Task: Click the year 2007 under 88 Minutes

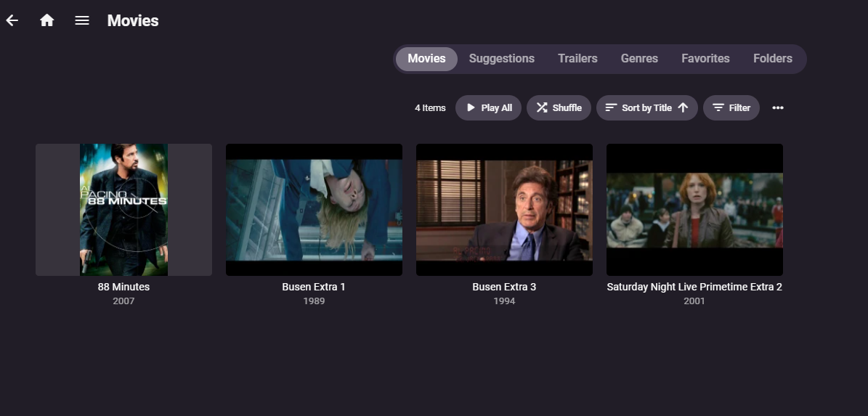Action: (124, 301)
